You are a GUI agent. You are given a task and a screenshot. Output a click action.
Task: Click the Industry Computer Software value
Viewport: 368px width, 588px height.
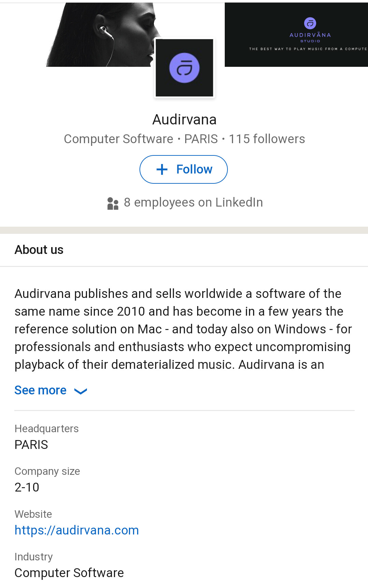(x=69, y=573)
